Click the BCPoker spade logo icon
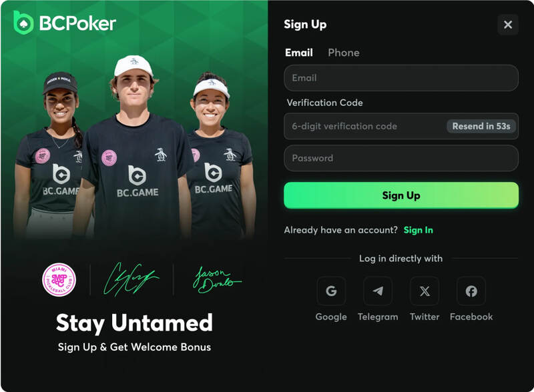Screen dimensions: 534x392 [x=23, y=23]
